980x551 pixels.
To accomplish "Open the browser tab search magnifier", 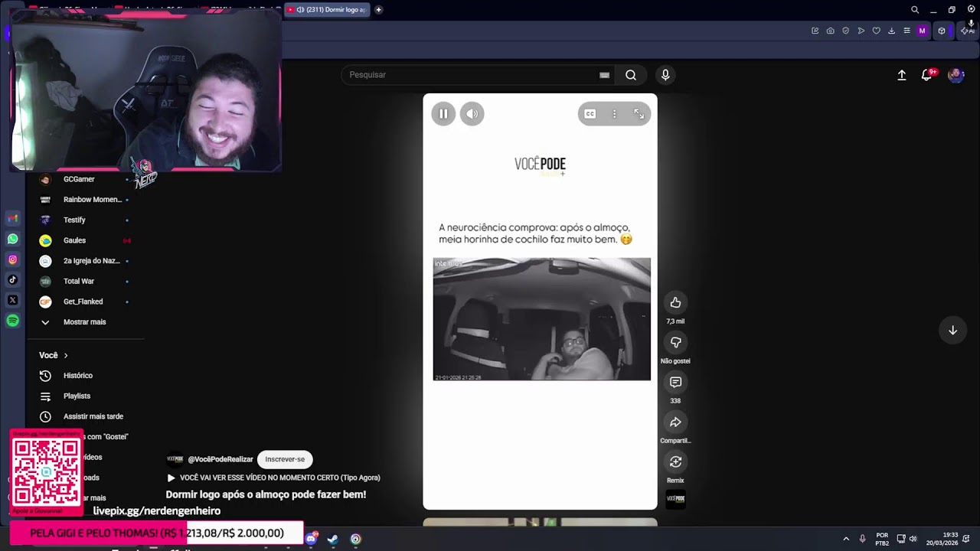I will (x=915, y=10).
